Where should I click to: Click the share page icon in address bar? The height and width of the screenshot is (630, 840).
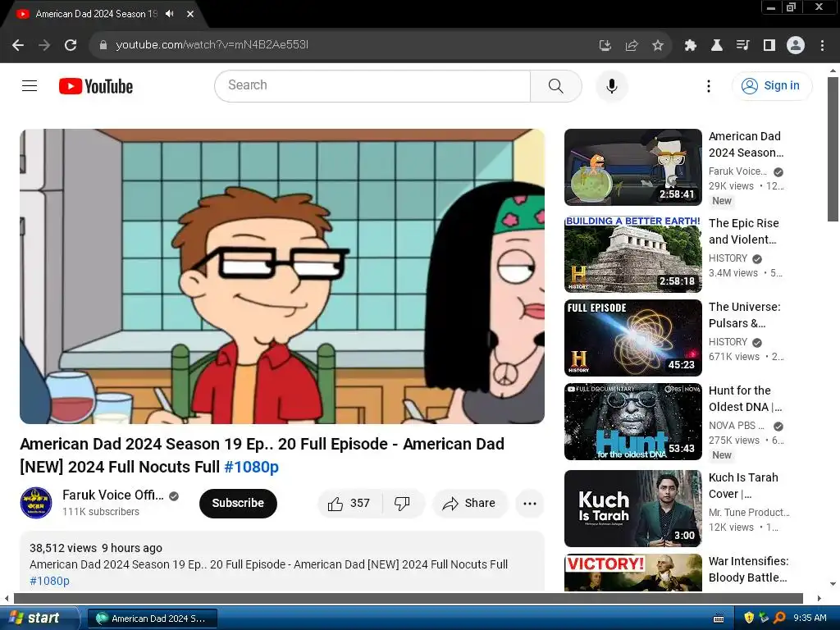632,45
